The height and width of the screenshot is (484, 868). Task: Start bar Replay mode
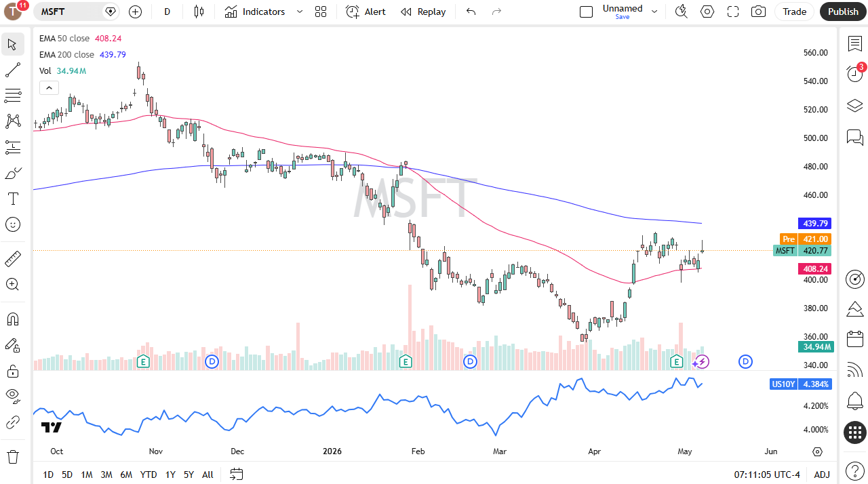[423, 12]
